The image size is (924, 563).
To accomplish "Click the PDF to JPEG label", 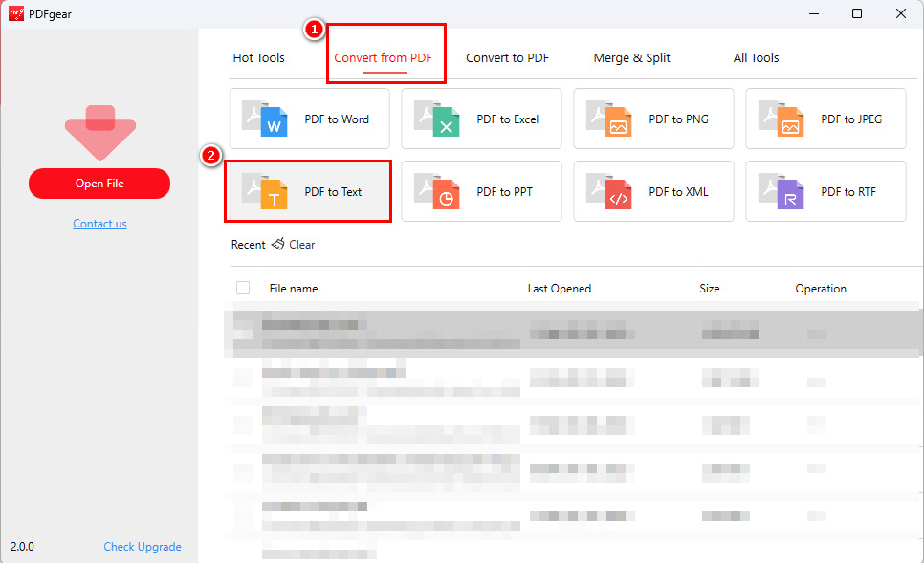I will (x=851, y=119).
